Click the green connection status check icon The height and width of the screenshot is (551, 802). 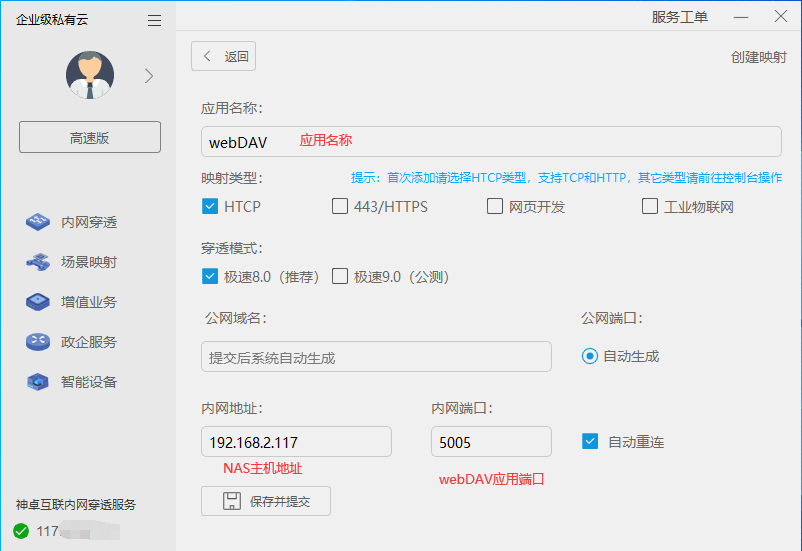point(21,531)
